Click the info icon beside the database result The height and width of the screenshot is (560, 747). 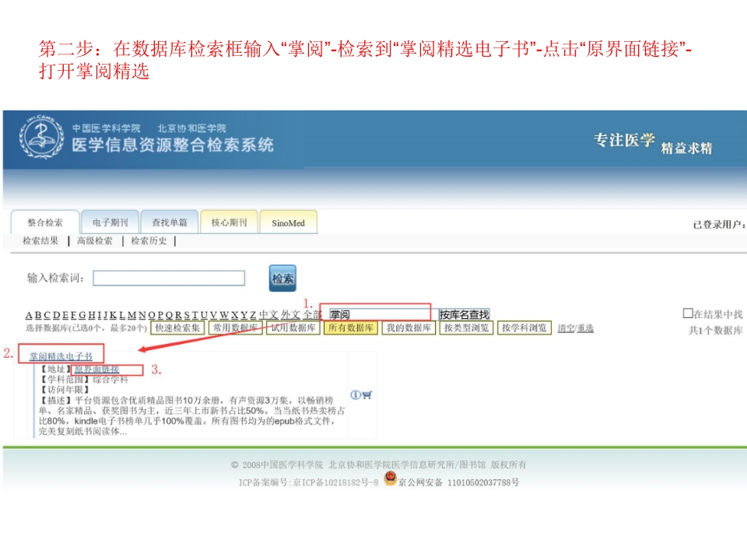click(x=356, y=394)
